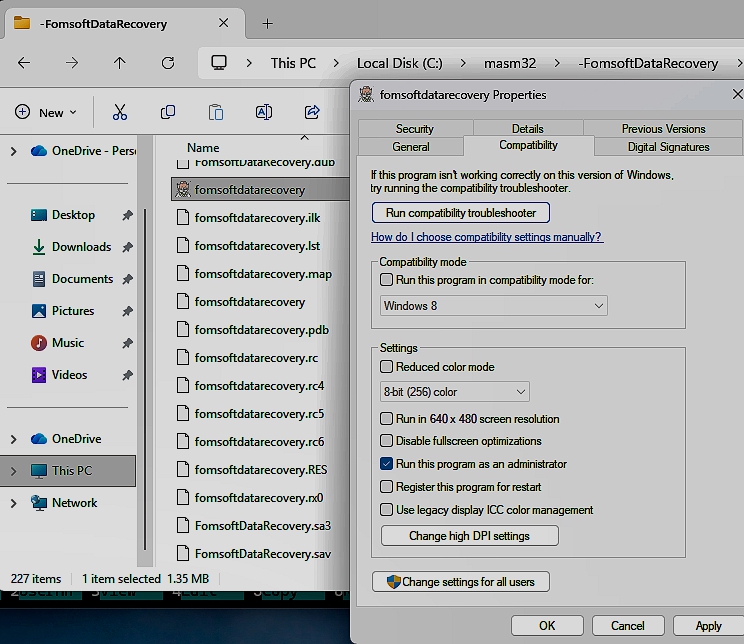The height and width of the screenshot is (644, 744).
Task: Switch to the General tab
Action: pos(411,147)
